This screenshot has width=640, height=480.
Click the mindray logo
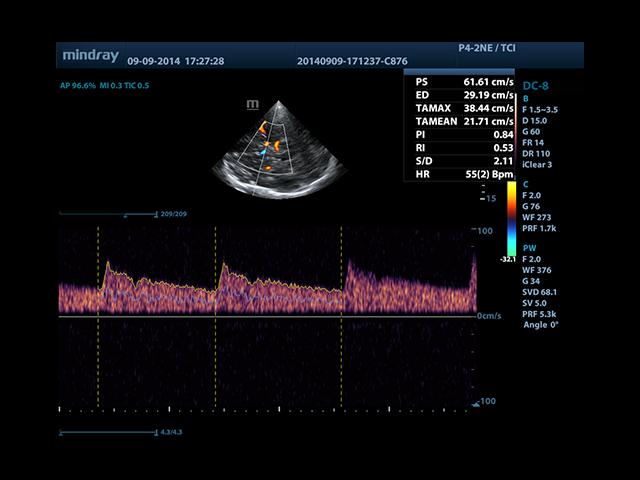tap(91, 54)
